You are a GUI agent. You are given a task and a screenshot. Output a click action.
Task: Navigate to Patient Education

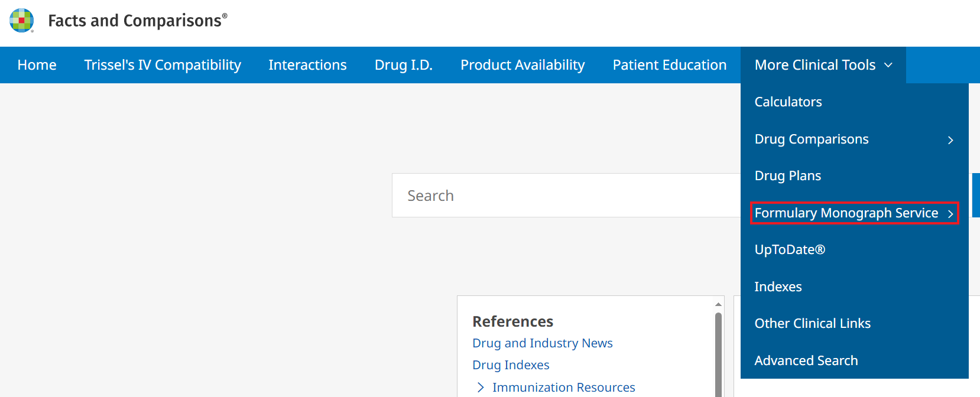pyautogui.click(x=670, y=65)
